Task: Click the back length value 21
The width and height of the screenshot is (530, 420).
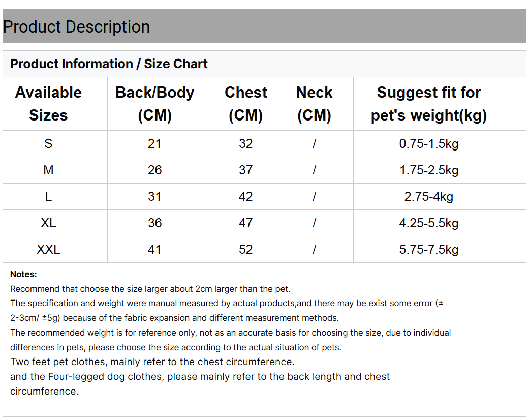Action: [154, 144]
